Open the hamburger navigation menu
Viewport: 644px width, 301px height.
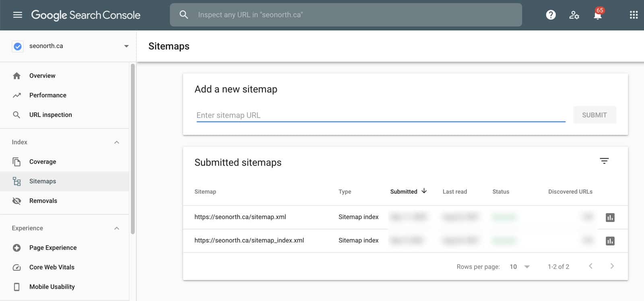pos(18,15)
